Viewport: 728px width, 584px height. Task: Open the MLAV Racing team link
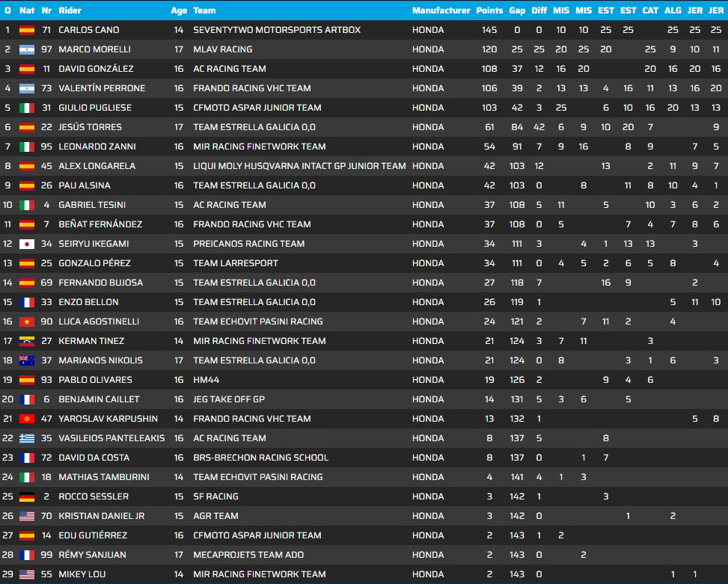click(x=222, y=49)
